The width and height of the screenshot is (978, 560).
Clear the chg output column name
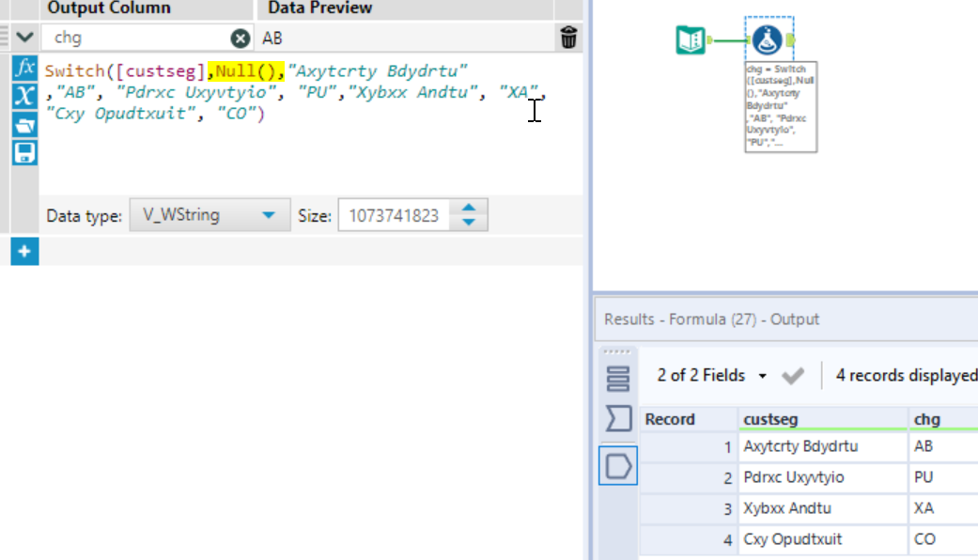pos(240,39)
